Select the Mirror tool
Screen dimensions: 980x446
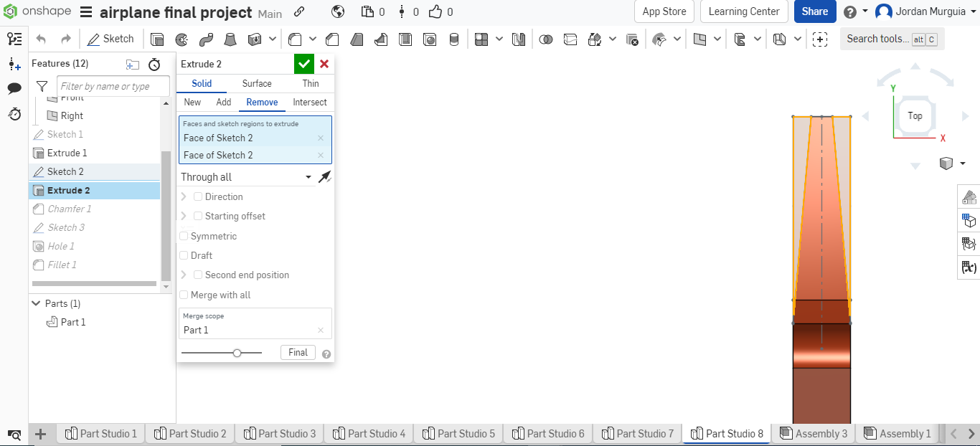pyautogui.click(x=519, y=39)
